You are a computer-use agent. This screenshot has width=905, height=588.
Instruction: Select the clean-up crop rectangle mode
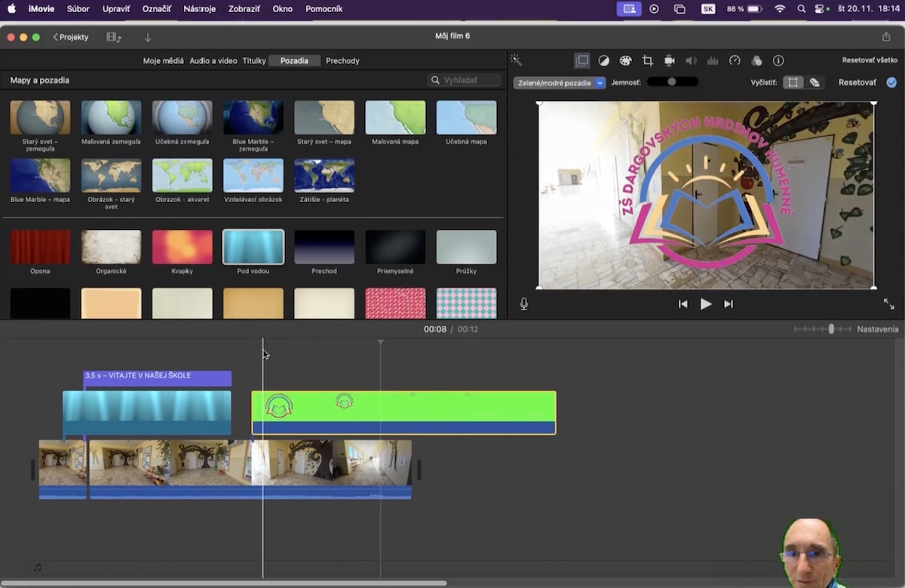tap(793, 82)
